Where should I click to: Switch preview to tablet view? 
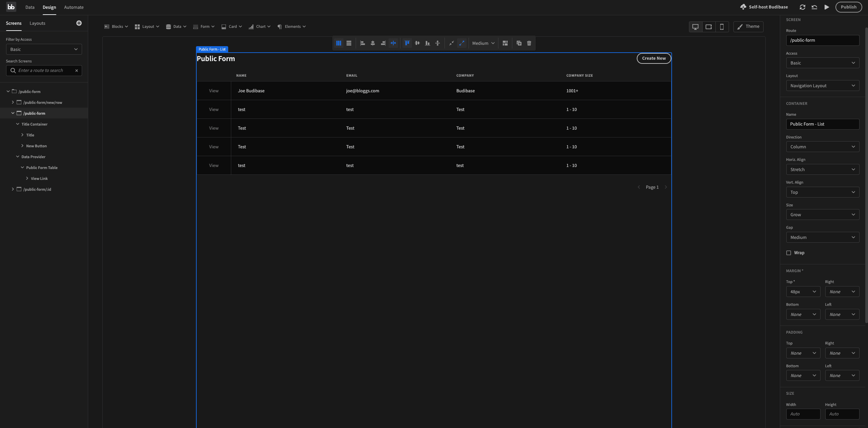(x=709, y=27)
